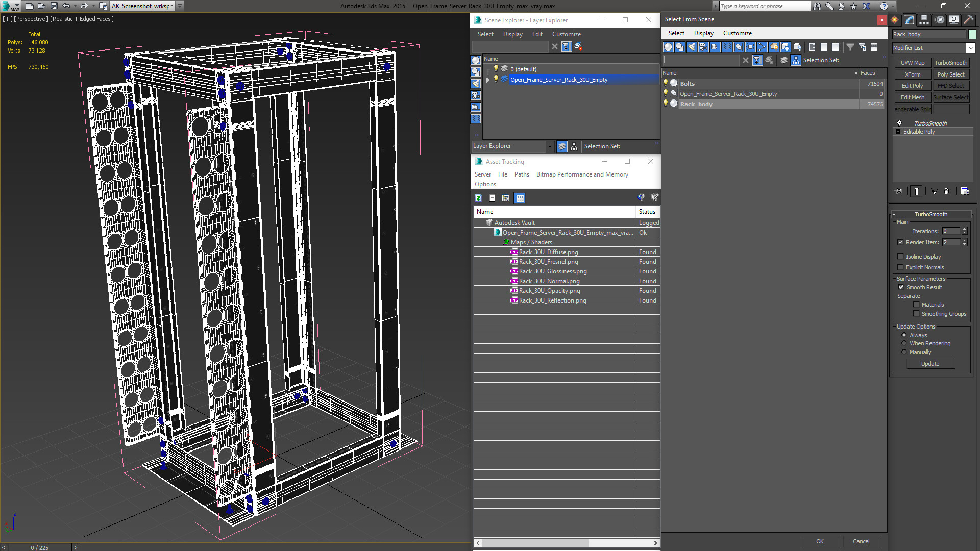Open the Motion panel tab
The height and width of the screenshot is (551, 980).
tap(940, 20)
